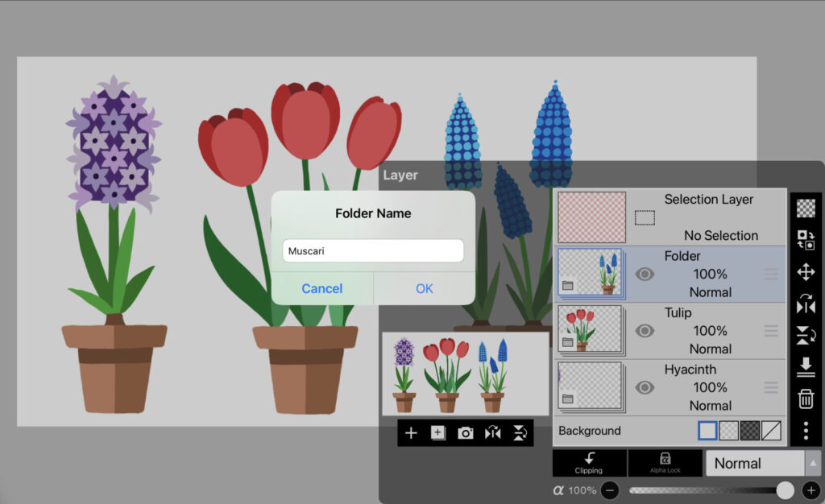Toggle visibility of the Hyacinth folder
This screenshot has height=504, width=825.
tap(645, 387)
